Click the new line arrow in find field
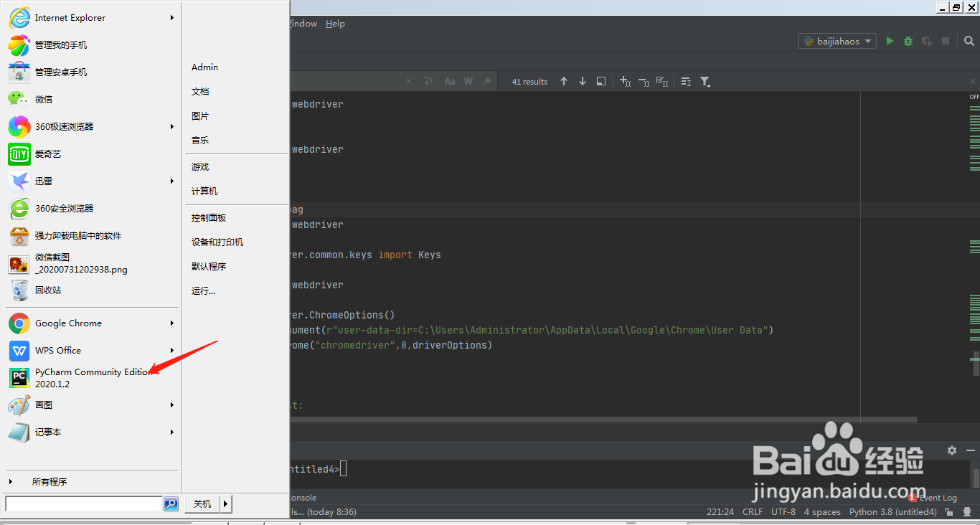The height and width of the screenshot is (525, 980). pos(428,81)
